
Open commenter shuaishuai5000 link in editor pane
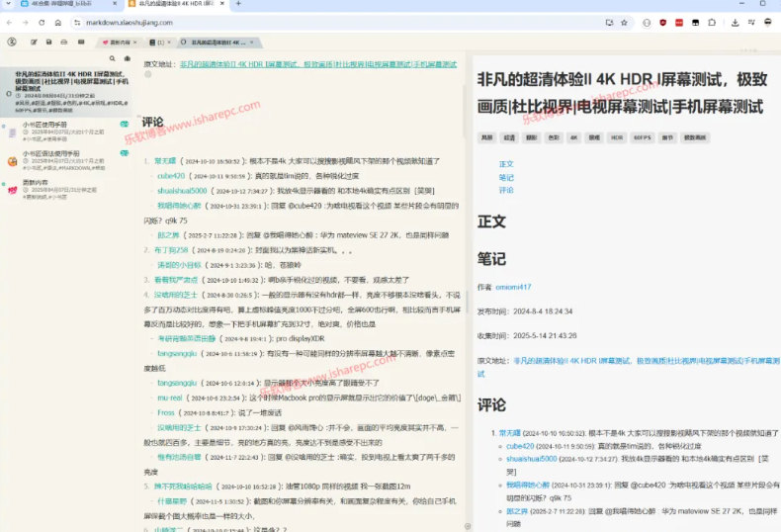[x=182, y=191]
